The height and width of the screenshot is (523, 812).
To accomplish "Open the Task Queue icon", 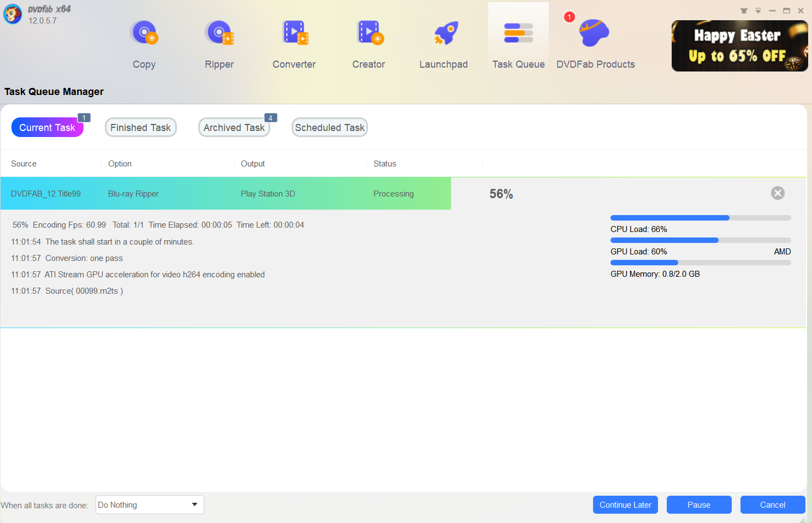I will [518, 33].
